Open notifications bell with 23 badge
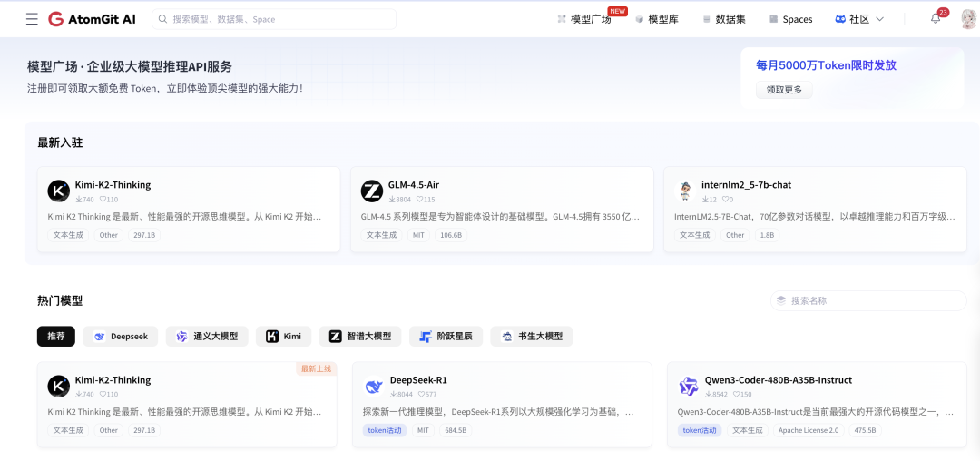Screen dimensions: 980x461 coord(936,19)
